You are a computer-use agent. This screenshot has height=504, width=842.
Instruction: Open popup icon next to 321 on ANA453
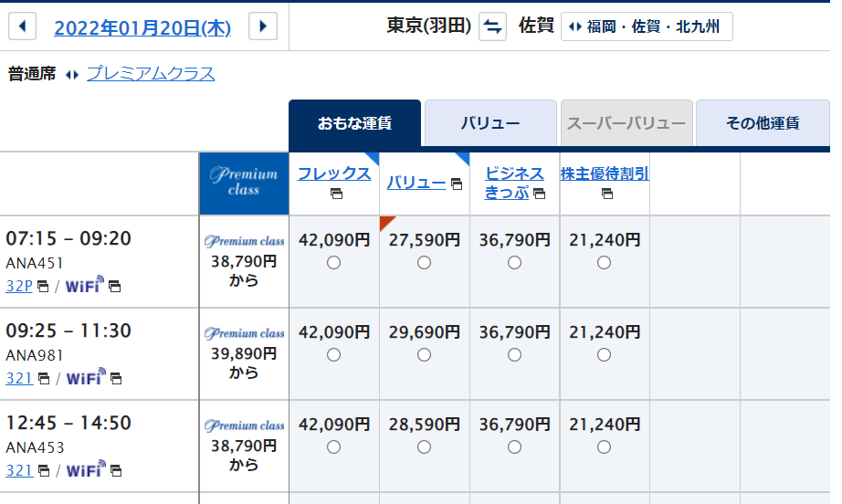[44, 471]
